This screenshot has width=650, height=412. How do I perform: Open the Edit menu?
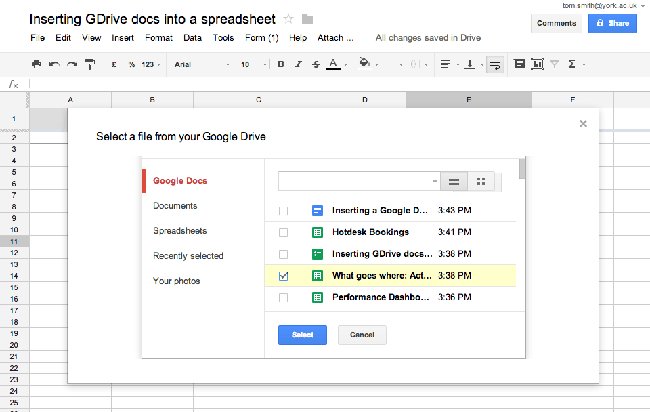coord(63,38)
